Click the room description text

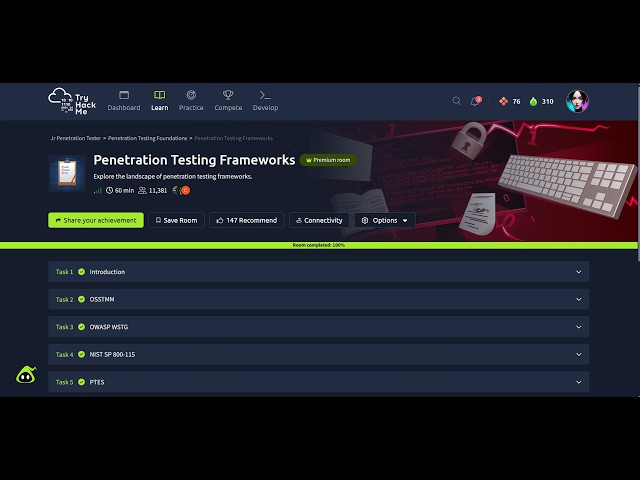tap(173, 176)
